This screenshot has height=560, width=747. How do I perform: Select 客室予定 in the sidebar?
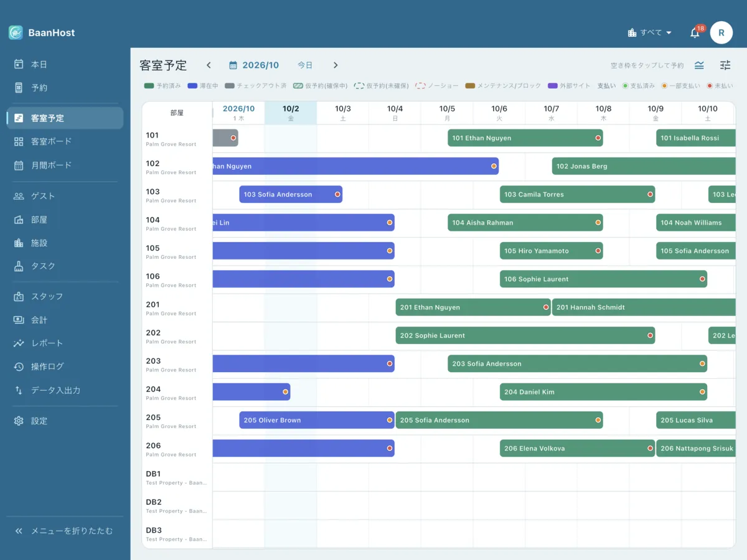(65, 118)
